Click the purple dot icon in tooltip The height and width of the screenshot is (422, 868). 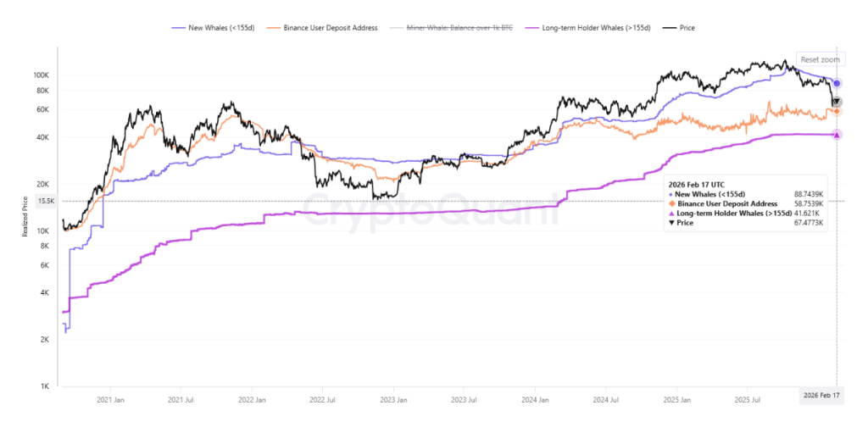point(670,195)
